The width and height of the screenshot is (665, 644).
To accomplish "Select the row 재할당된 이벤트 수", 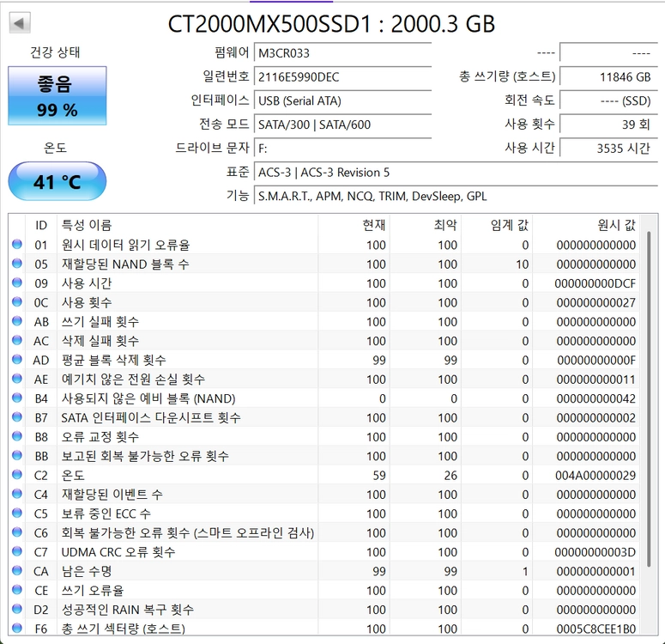I will [x=324, y=495].
